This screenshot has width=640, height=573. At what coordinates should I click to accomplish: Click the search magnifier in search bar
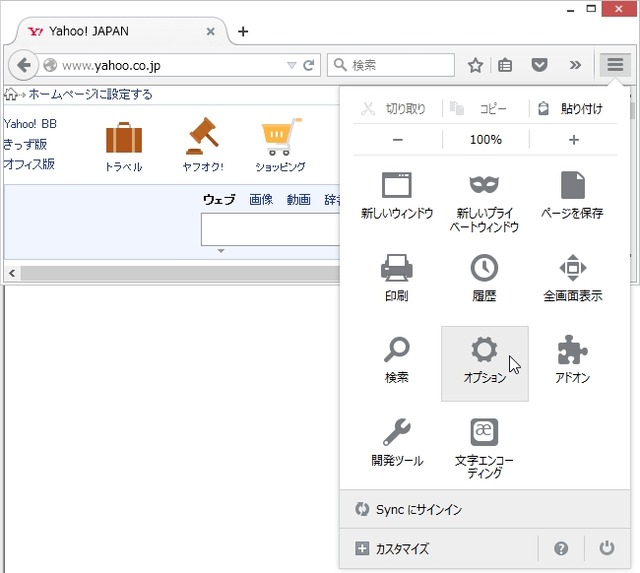point(340,64)
